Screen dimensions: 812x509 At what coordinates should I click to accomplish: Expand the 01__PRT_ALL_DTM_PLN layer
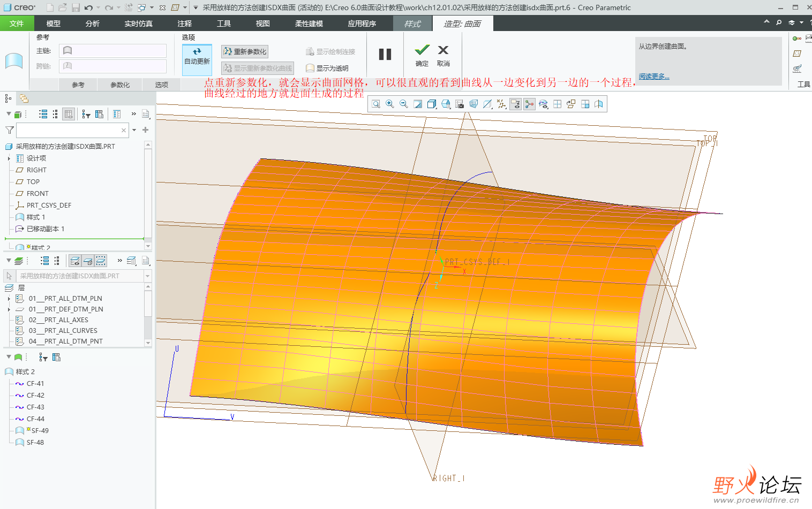[x=9, y=299]
